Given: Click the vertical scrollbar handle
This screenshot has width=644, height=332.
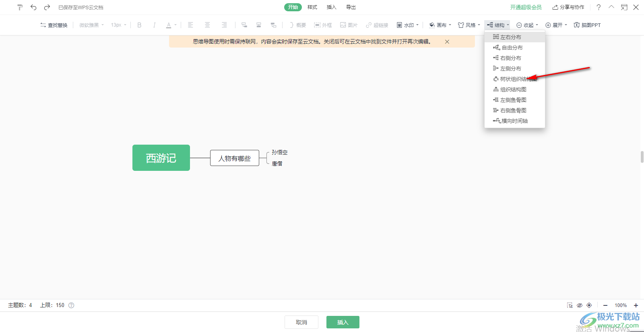Looking at the screenshot, I should tap(642, 157).
